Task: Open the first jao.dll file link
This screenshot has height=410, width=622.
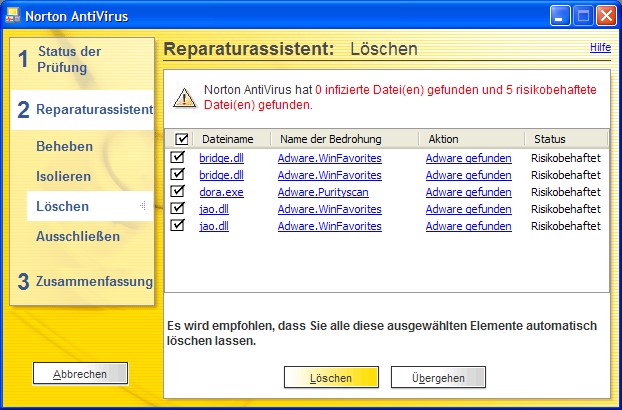Action: click(x=214, y=209)
